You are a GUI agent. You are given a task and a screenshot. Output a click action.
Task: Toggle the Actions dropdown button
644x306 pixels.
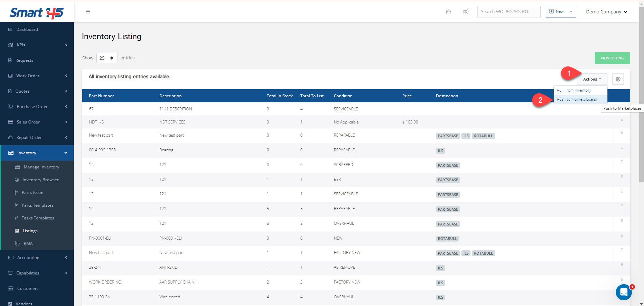coord(592,79)
